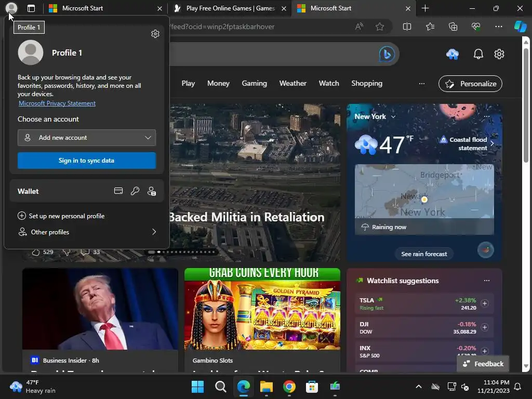Open Wallet personal info icon

[x=152, y=191]
